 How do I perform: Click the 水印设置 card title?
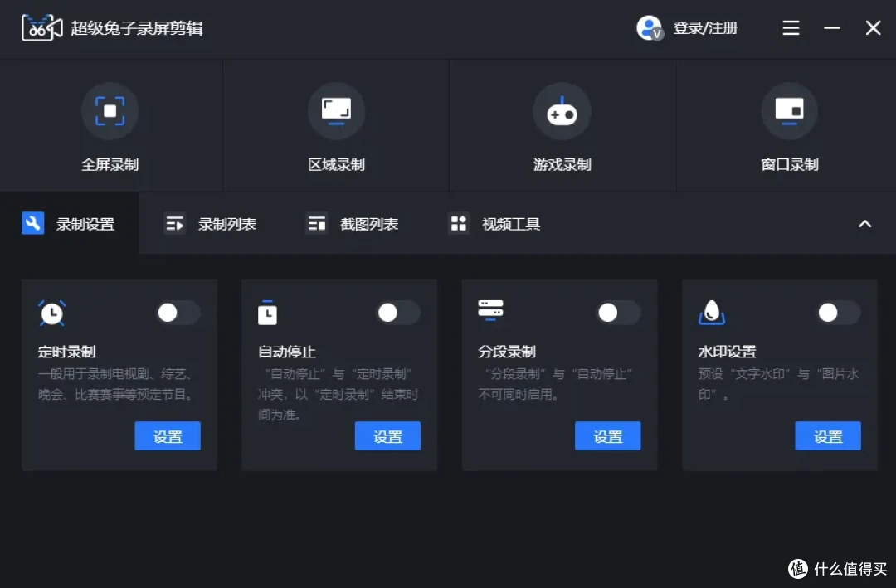pos(727,352)
